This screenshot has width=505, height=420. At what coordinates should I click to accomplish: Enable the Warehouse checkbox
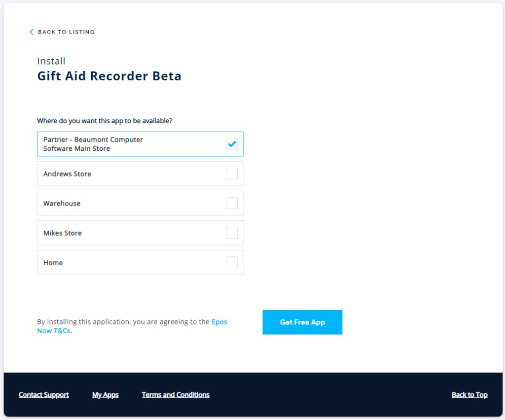click(232, 203)
